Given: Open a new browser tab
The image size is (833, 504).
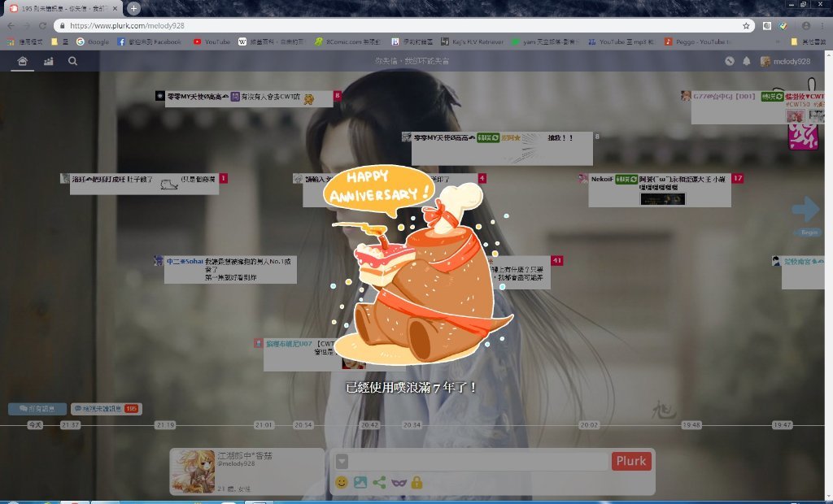Looking at the screenshot, I should click(x=134, y=8).
